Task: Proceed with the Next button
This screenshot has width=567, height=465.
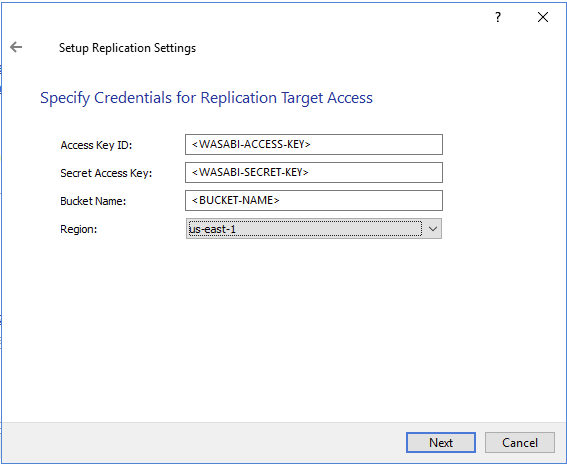Action: tap(441, 443)
